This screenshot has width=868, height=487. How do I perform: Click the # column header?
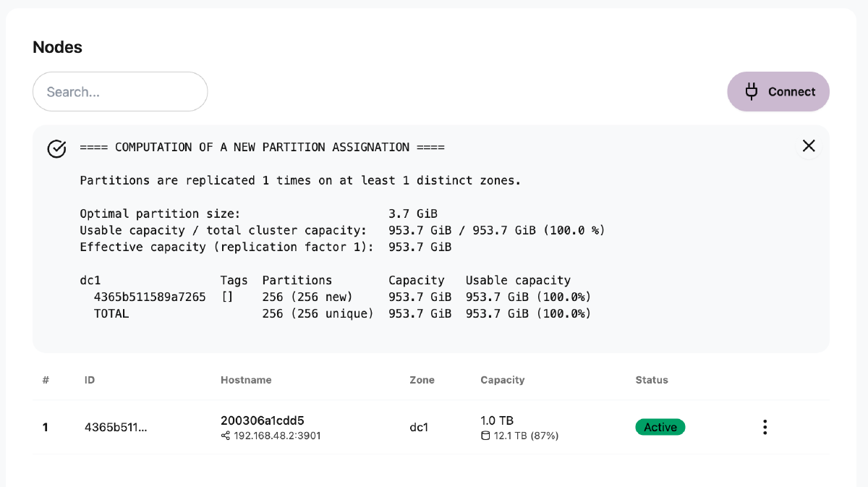point(46,380)
